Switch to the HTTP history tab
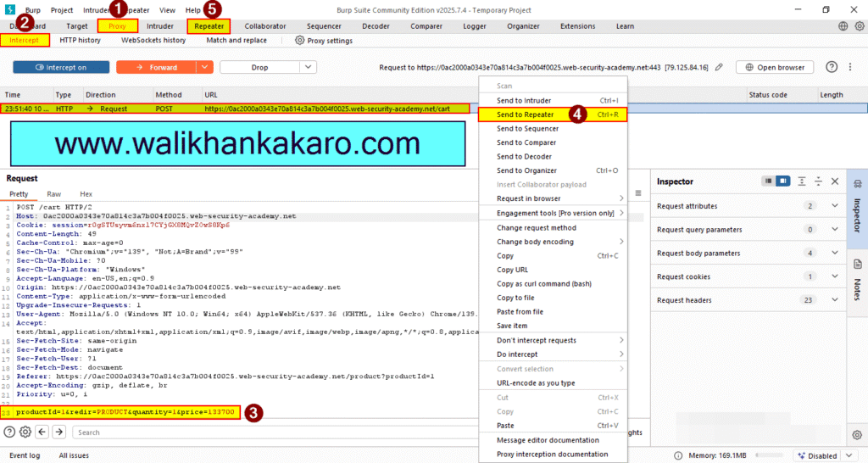The height and width of the screenshot is (463, 868). 80,41
